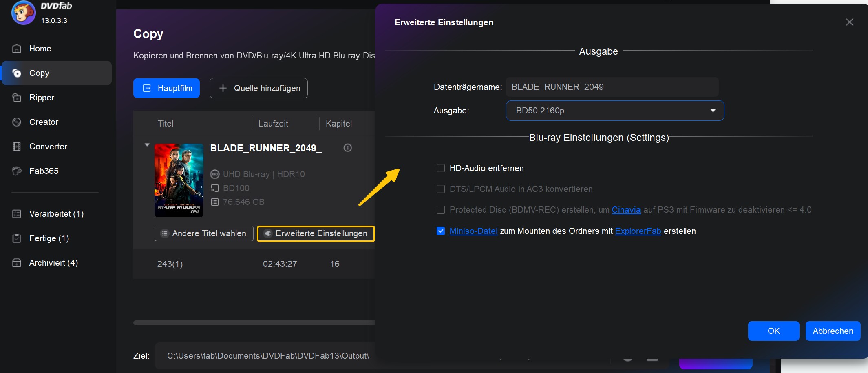Image resolution: width=868 pixels, height=373 pixels.
Task: Click the Laufzeit column header
Action: 273,124
